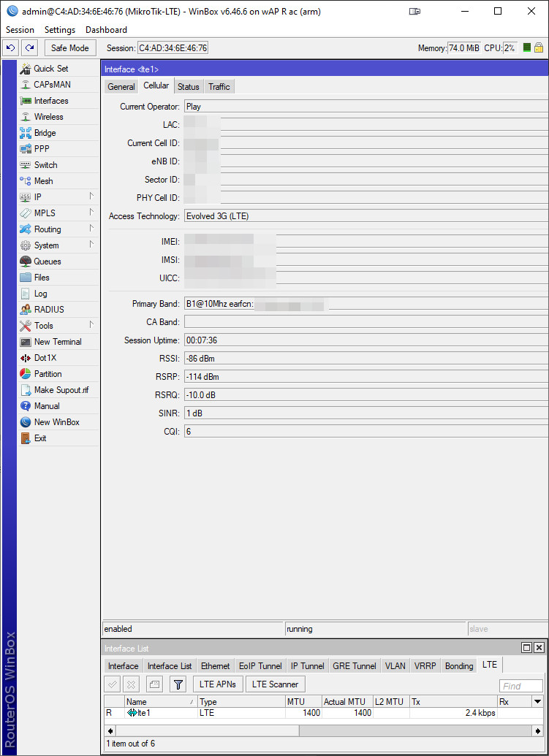This screenshot has width=549, height=756.
Task: Launch New WinBox from the sidebar
Action: coord(58,422)
